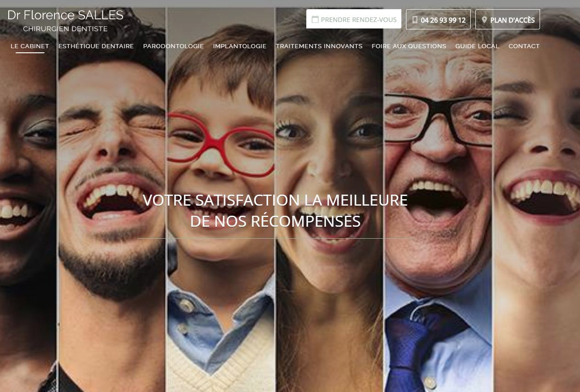Select the Parodontologie menu item
This screenshot has width=580, height=392.
174,46
